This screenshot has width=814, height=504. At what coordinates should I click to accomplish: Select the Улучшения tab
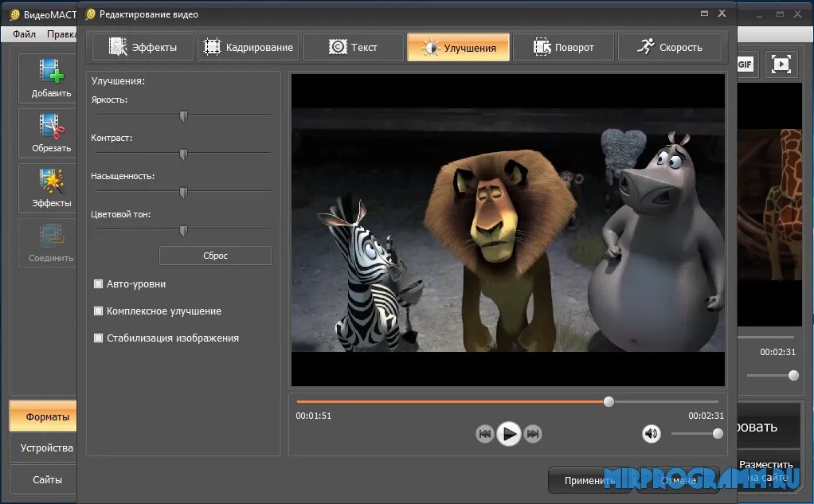459,47
